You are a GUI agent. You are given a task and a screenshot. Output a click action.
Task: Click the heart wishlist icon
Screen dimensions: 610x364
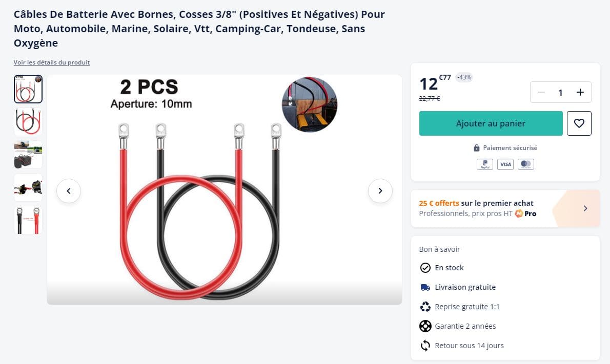(x=579, y=123)
